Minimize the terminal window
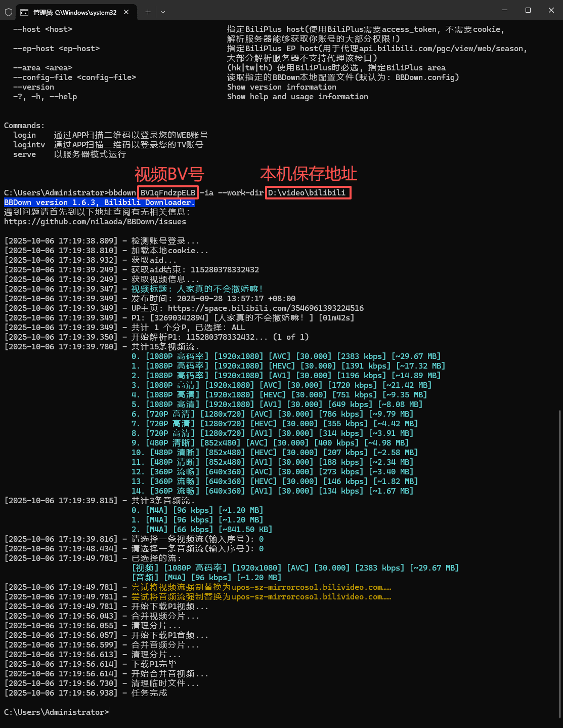Viewport: 563px width, 728px height. point(504,10)
